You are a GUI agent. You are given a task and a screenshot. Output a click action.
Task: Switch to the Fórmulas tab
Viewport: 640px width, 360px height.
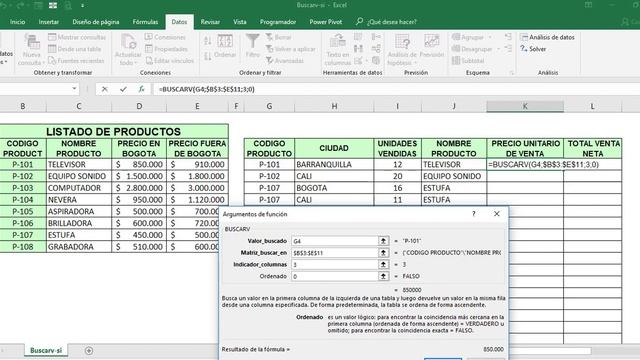[145, 22]
